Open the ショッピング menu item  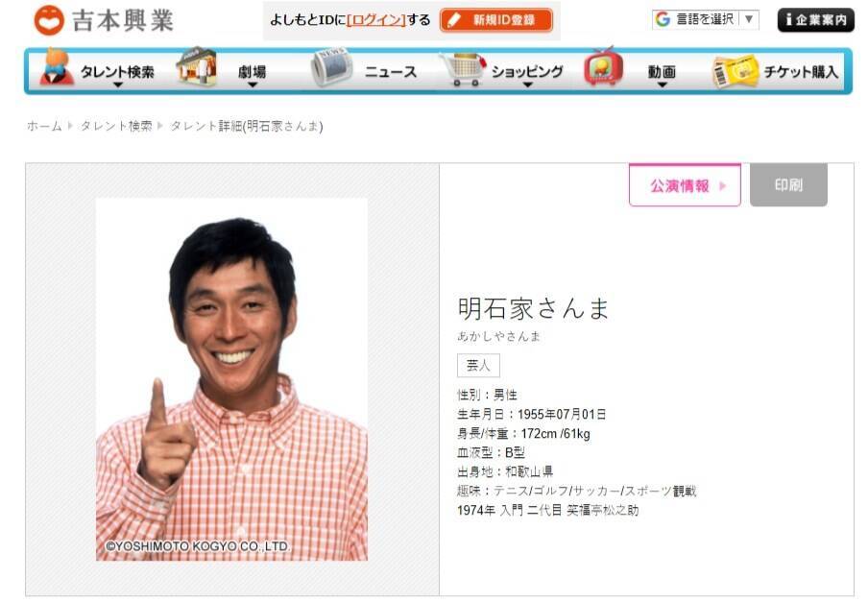click(527, 71)
